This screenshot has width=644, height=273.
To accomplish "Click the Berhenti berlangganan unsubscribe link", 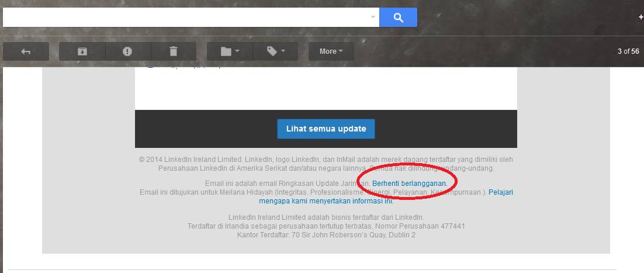I will 409,184.
